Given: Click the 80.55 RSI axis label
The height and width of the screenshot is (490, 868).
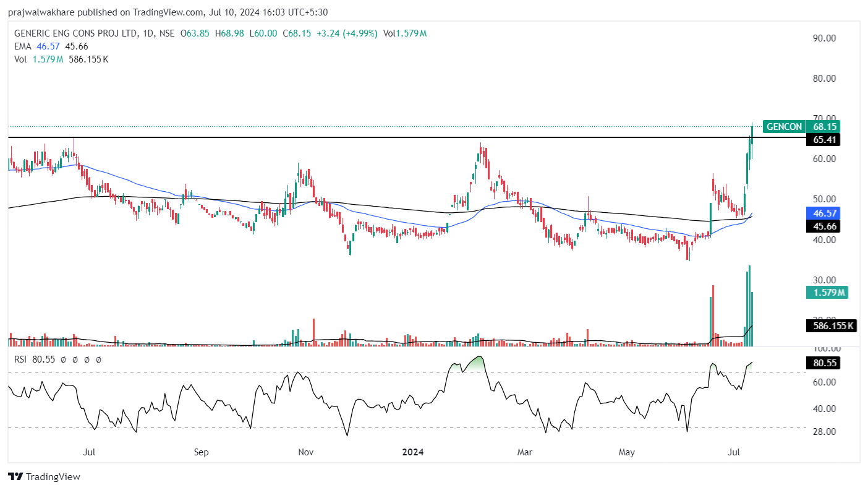Looking at the screenshot, I should (825, 363).
